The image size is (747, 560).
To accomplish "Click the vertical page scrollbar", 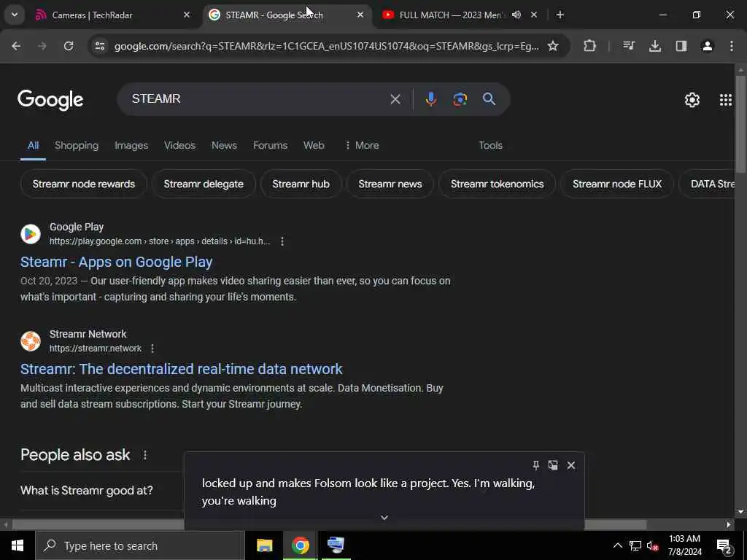I will [x=740, y=123].
